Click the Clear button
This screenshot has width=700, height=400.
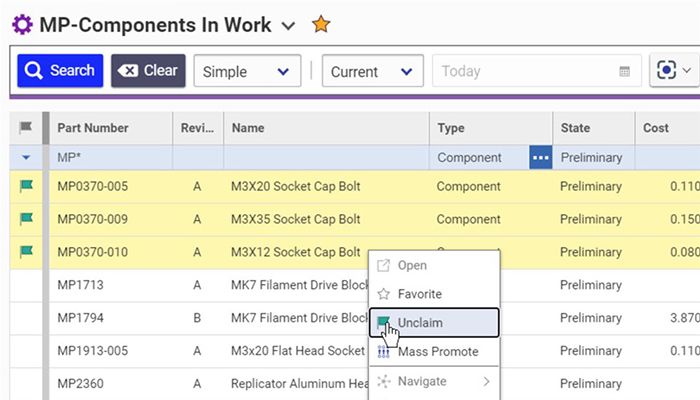point(148,71)
